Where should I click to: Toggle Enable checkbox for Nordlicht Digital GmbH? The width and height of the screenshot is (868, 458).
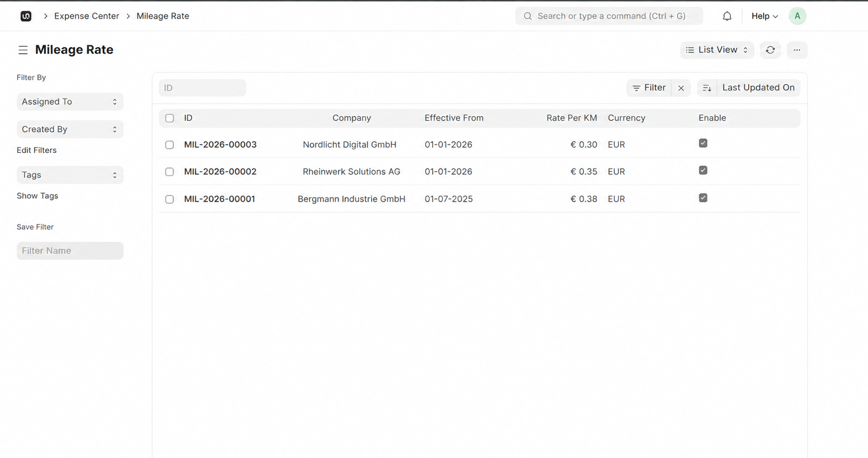703,143
